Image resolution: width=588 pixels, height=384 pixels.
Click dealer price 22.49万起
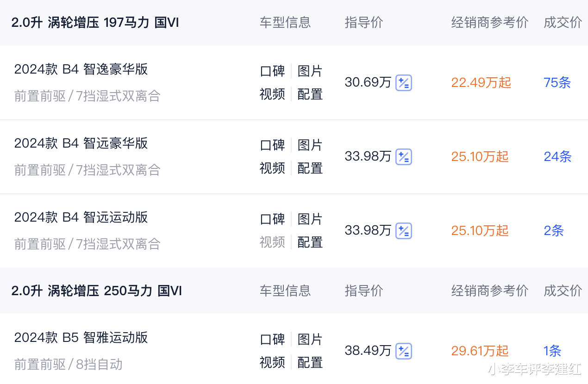coord(481,83)
